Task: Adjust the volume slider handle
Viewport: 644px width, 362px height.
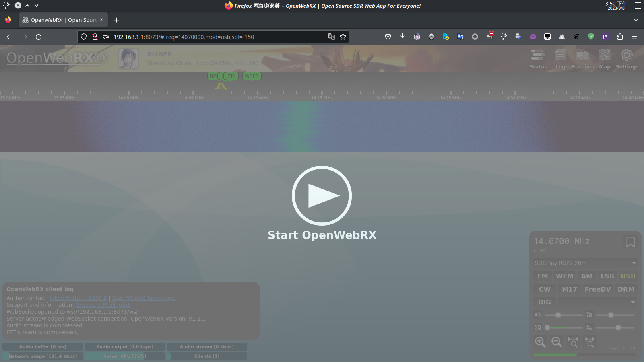Action: [x=558, y=315]
